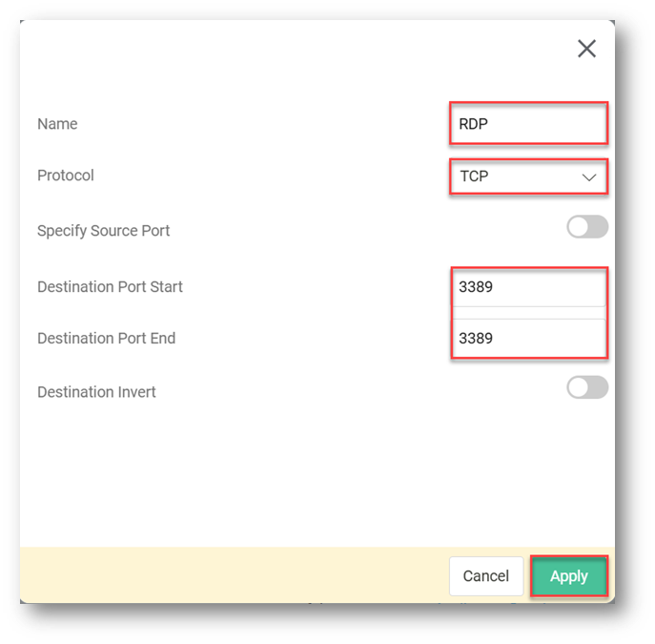
Task: Click the green Apply button
Action: (568, 576)
